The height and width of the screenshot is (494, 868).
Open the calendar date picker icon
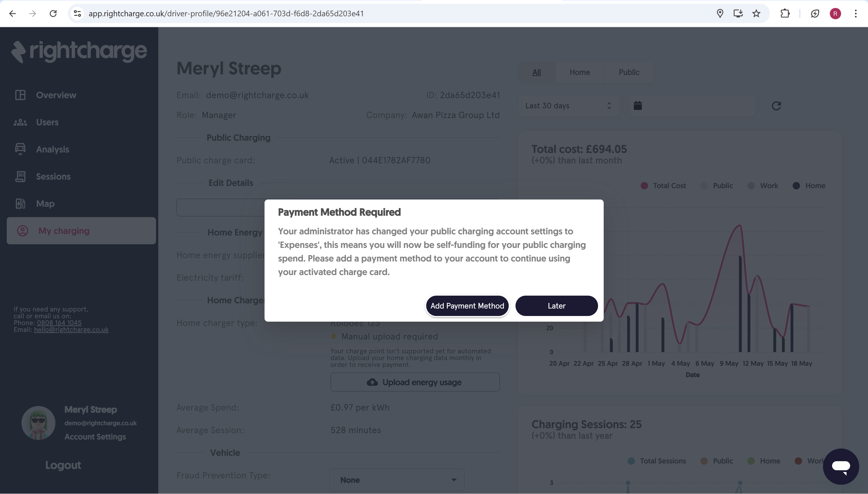point(638,106)
